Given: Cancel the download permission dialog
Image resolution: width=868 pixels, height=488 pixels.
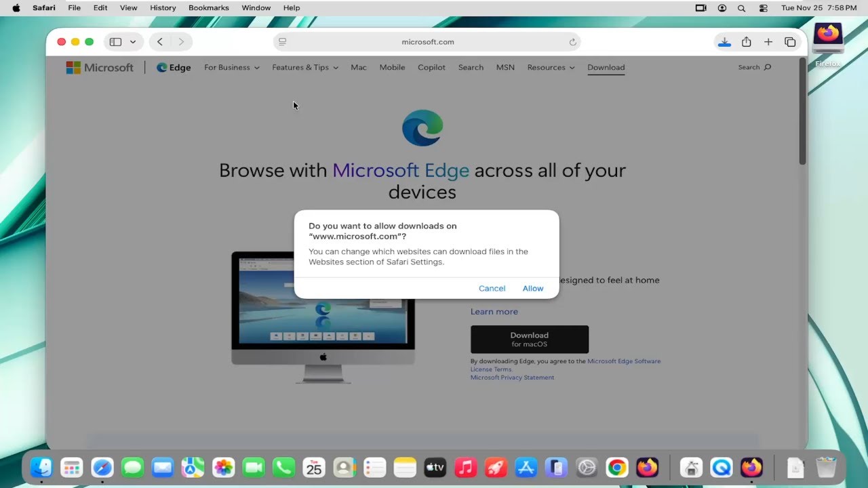Looking at the screenshot, I should [x=492, y=288].
